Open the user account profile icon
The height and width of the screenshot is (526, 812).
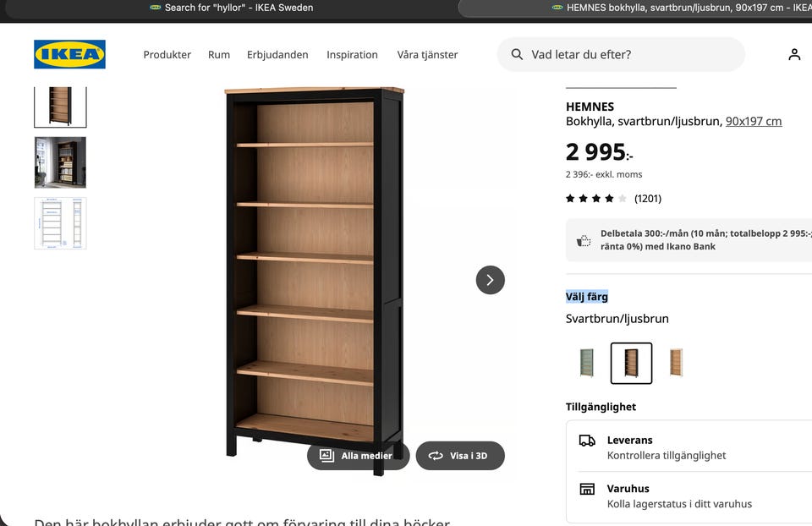coord(794,54)
